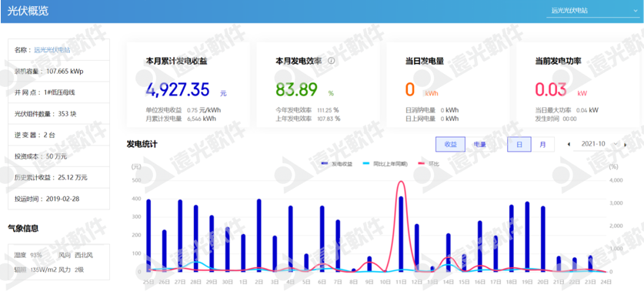The height and width of the screenshot is (298, 644).
Task: Select the 日 granularity button
Action: [x=519, y=144]
